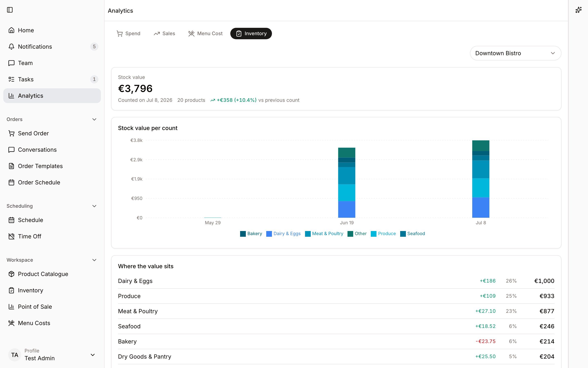The image size is (588, 368).
Task: Collapse the sidebar panel icon
Action: [x=10, y=10]
